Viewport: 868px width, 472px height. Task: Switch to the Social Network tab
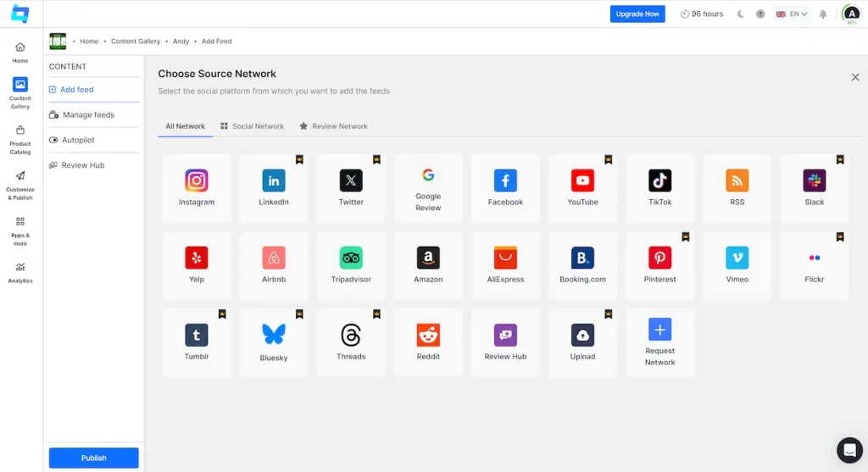coord(252,126)
